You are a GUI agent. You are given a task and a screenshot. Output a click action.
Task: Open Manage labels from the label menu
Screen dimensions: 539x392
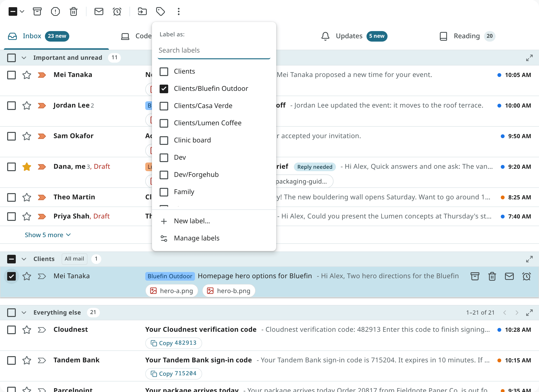pyautogui.click(x=214, y=238)
